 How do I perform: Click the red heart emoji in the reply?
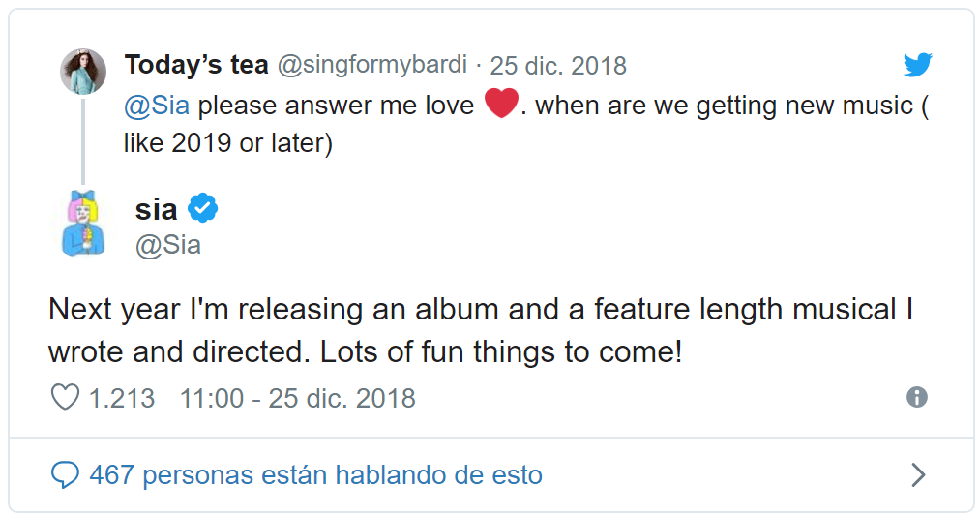[x=501, y=104]
